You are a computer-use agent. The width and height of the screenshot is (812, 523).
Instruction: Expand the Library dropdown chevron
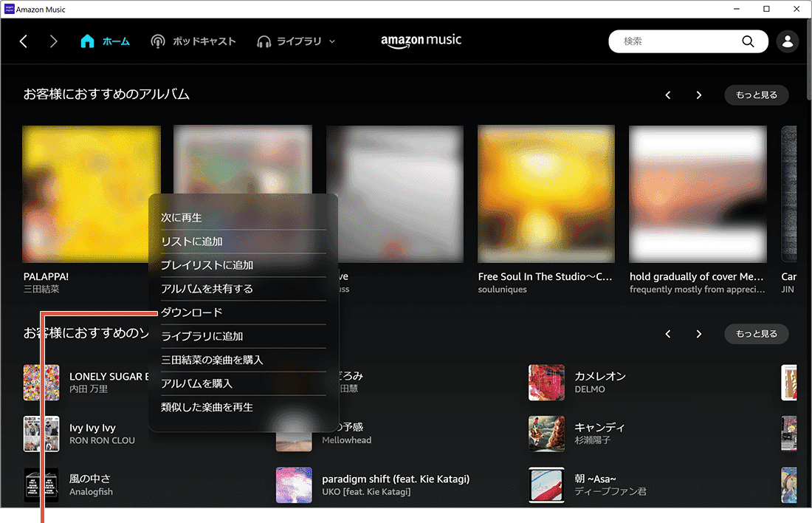331,41
